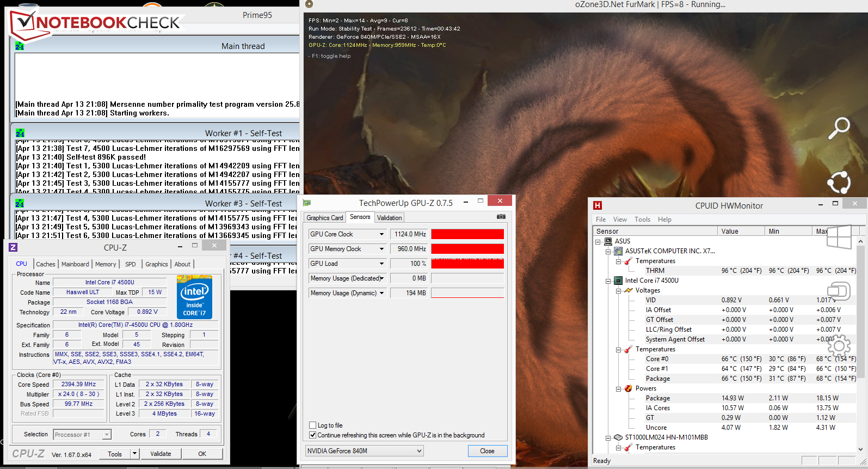Click the Validate button in CPU-Z

click(161, 454)
